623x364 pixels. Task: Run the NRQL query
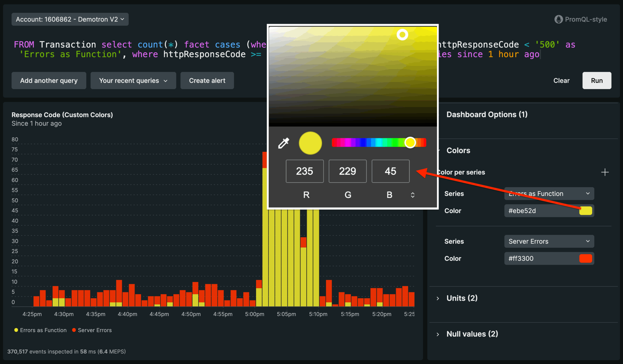point(597,81)
